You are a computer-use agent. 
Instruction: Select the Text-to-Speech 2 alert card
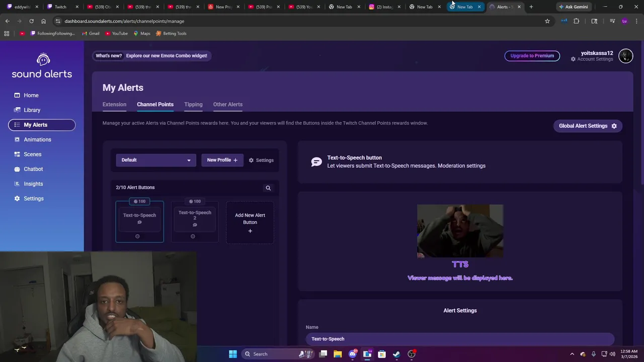195,221
